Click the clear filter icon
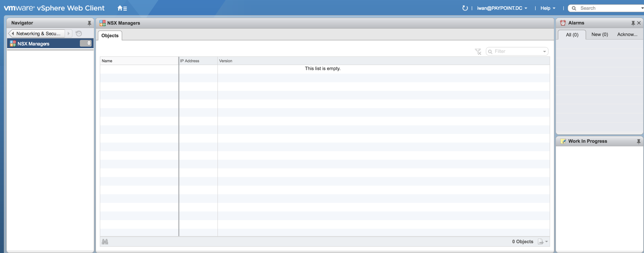The height and width of the screenshot is (253, 644). [x=478, y=52]
